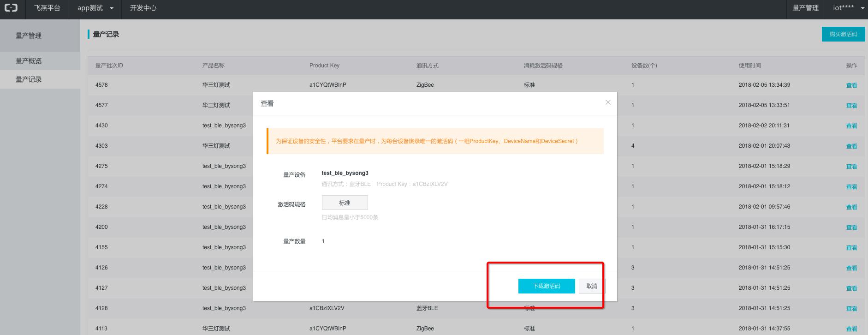Viewport: 868px width, 335px height.
Task: Click the 设备数(个) column header
Action: coord(644,66)
